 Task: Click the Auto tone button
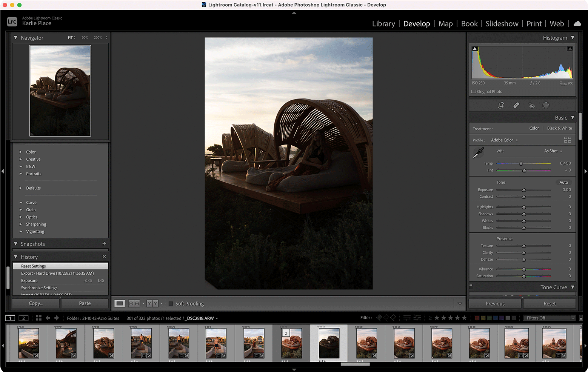pyautogui.click(x=563, y=182)
